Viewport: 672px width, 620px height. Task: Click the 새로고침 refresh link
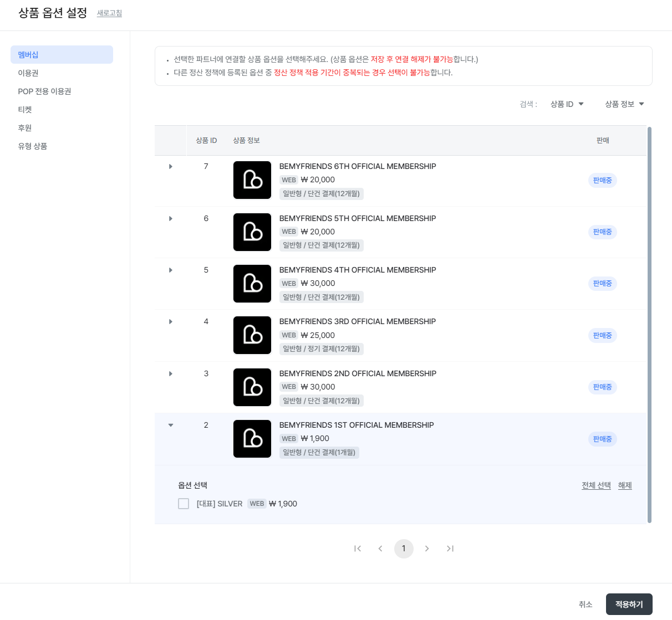(x=109, y=13)
